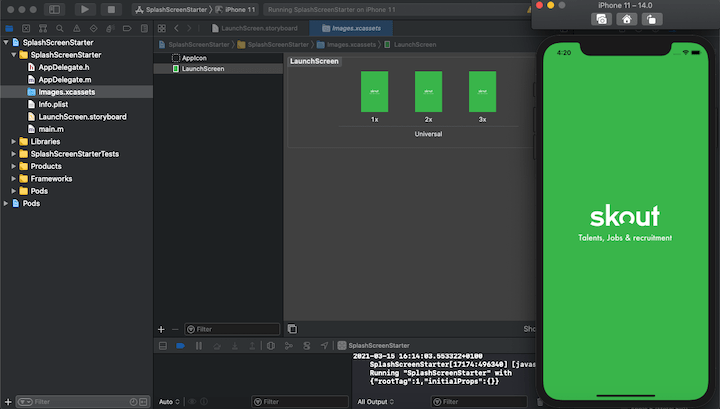Toggle source-control status filter in navigator

(x=143, y=402)
